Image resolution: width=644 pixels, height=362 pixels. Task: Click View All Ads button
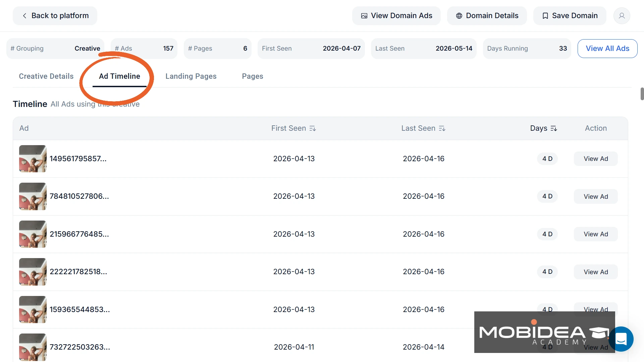pos(607,49)
